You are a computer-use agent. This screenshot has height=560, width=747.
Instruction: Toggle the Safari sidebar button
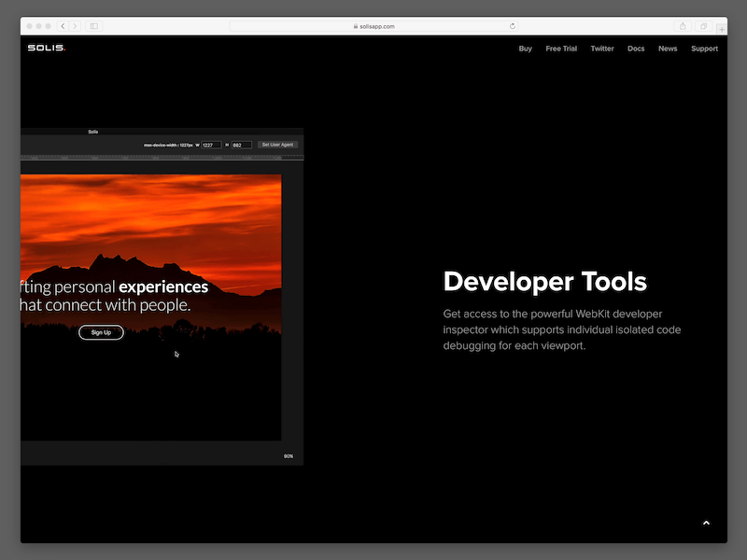point(94,26)
